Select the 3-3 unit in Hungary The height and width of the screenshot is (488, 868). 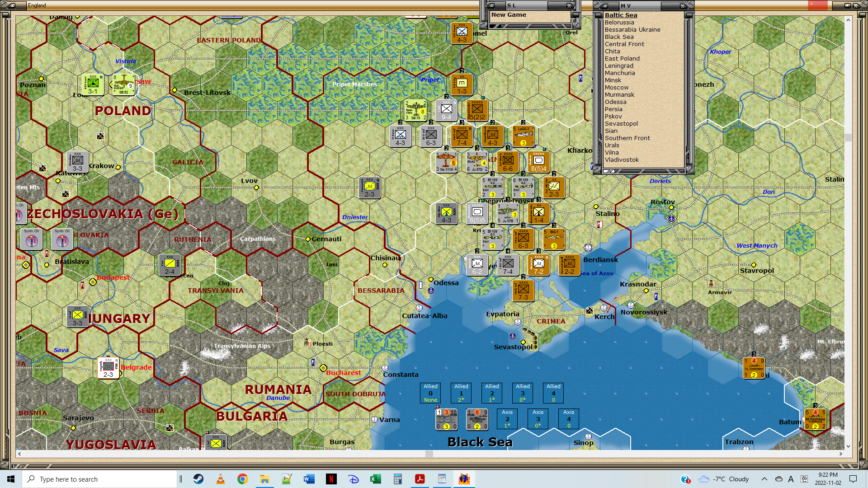77,316
